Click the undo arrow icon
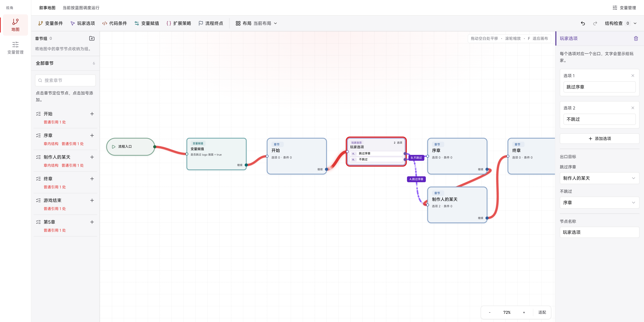This screenshot has height=322, width=644. coord(583,23)
